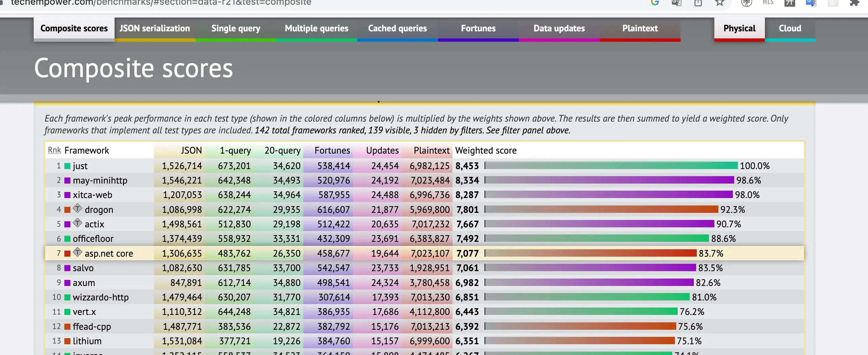This screenshot has width=868, height=355.
Task: Select the lithium framework name
Action: click(87, 341)
